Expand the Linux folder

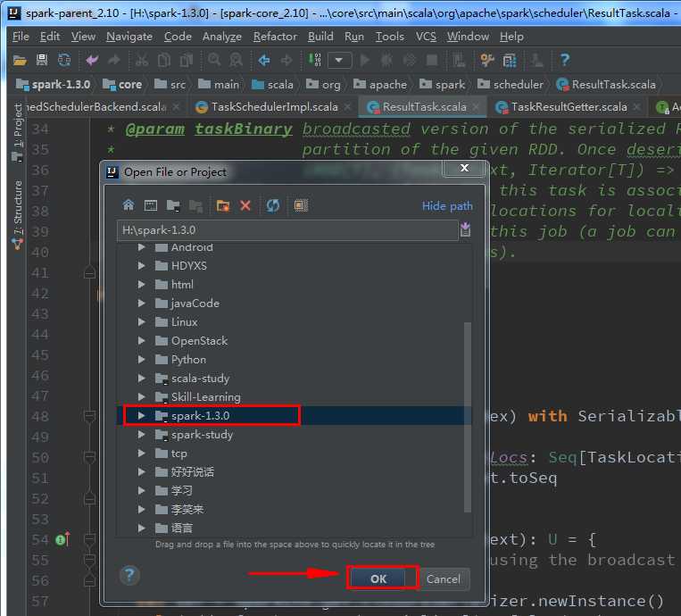click(141, 321)
